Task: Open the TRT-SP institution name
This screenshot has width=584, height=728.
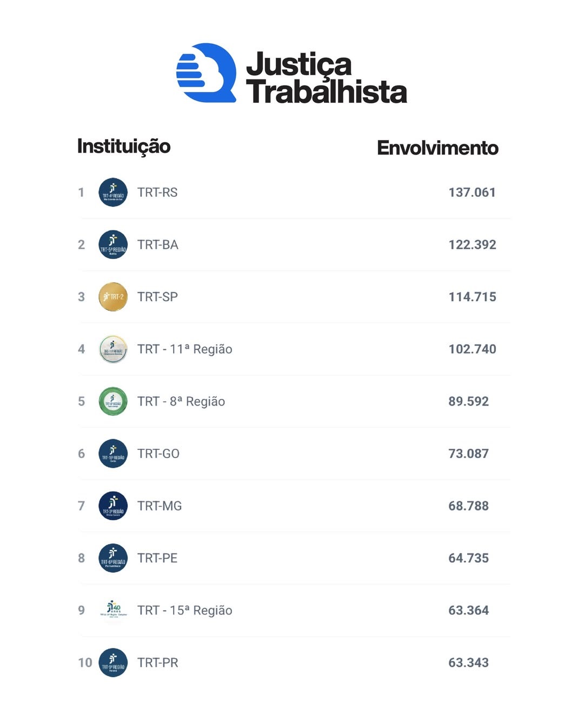Action: [157, 297]
